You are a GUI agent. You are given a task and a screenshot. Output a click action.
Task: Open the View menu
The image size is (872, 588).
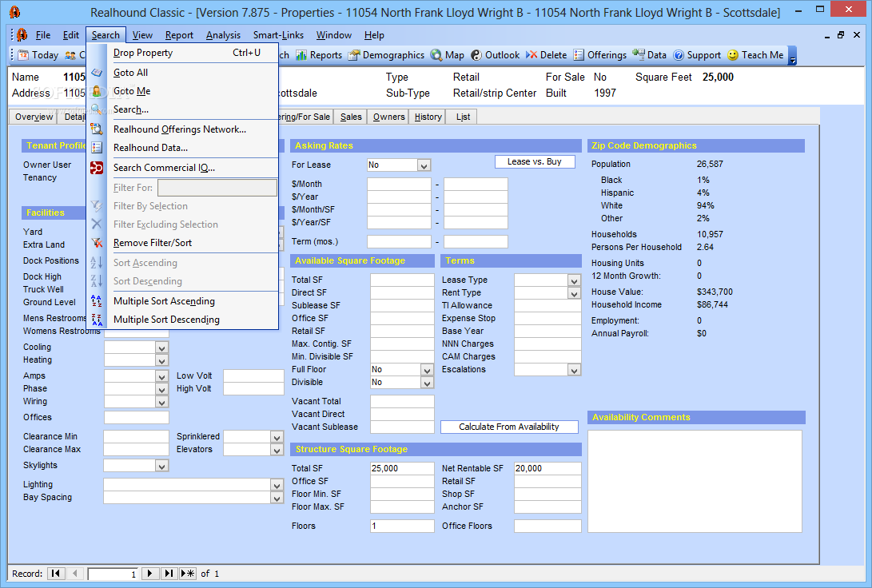click(142, 35)
